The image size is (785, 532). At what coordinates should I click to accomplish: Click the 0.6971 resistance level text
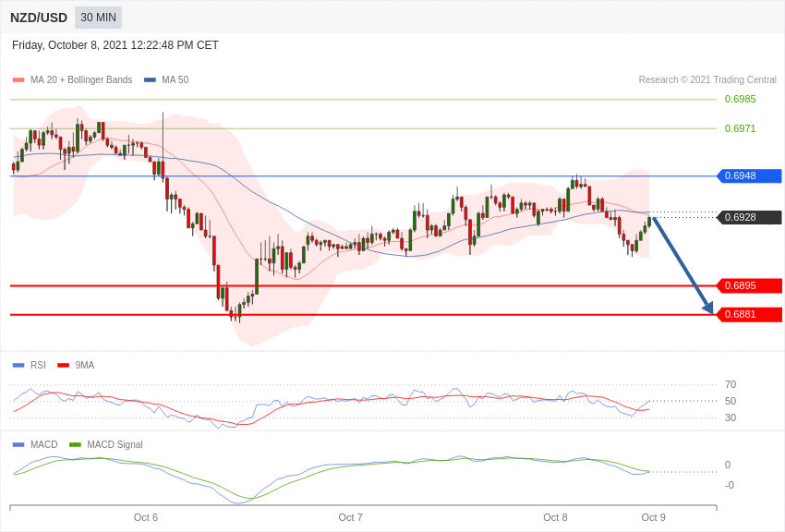[x=741, y=128]
